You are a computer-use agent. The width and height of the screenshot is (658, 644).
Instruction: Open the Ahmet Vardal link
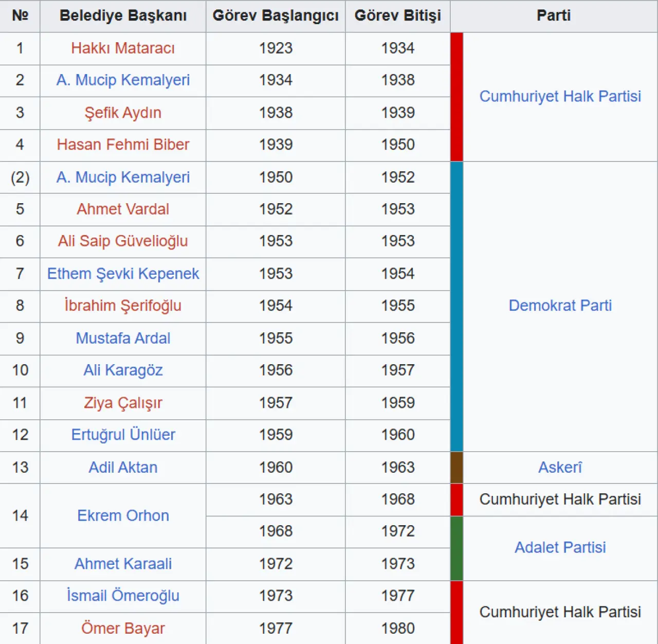coord(123,209)
